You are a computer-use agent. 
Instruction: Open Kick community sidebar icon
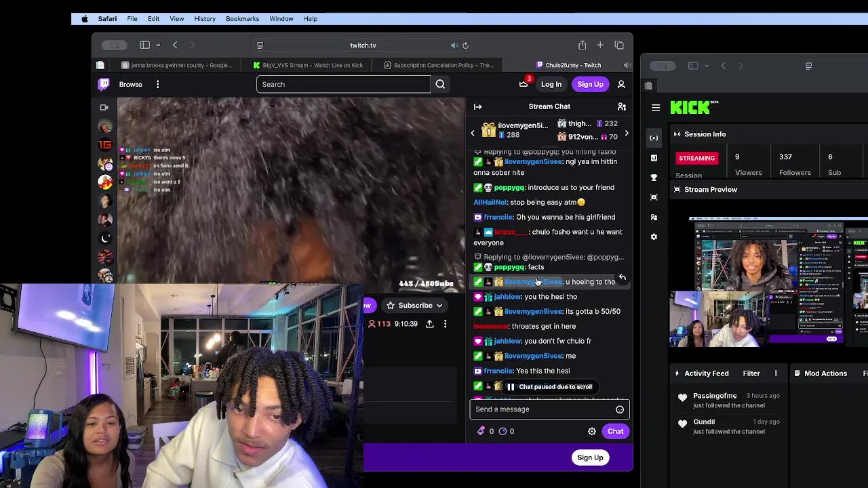tap(654, 217)
